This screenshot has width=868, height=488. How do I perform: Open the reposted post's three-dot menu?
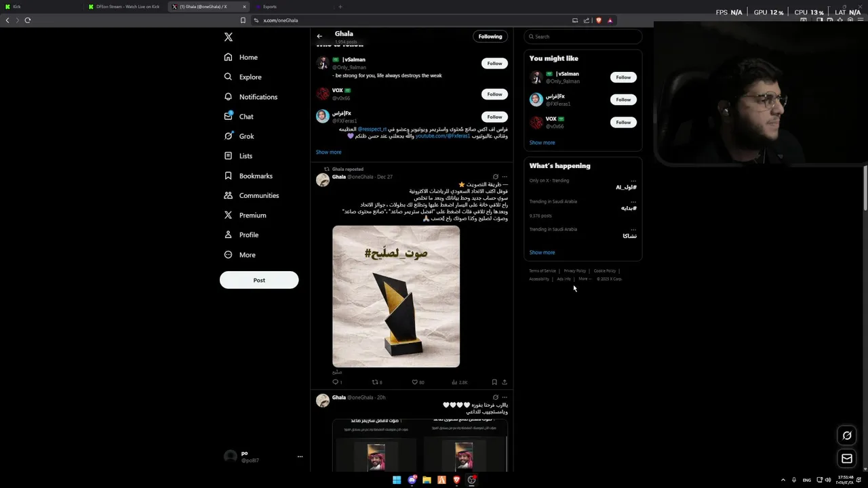coord(505,177)
